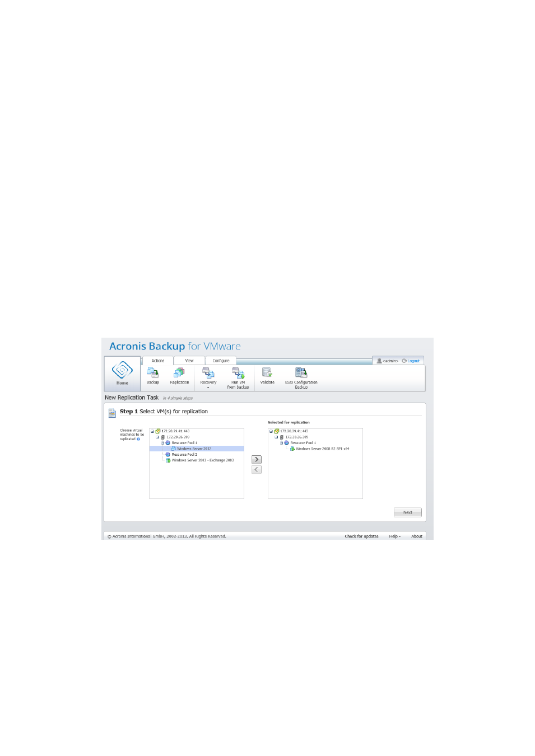
Task: Click the remove-from-selection left arrow button
Action: 257,469
